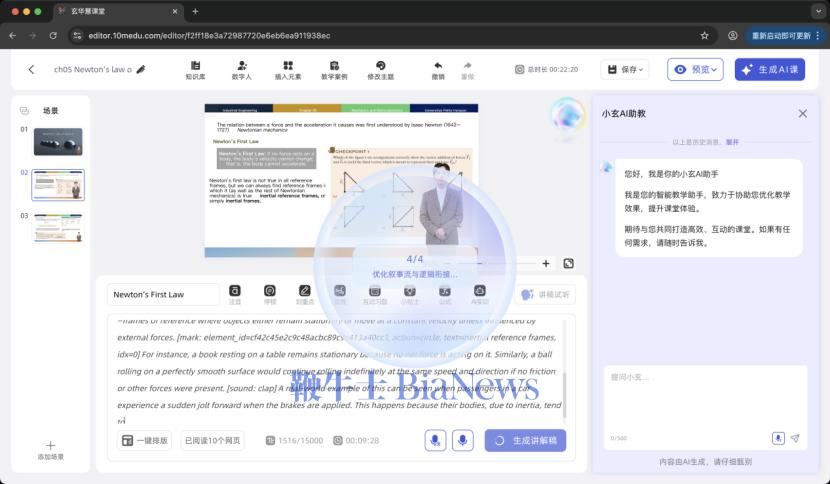
Task: Click the 添加场景 add scene plus icon
Action: click(50, 445)
